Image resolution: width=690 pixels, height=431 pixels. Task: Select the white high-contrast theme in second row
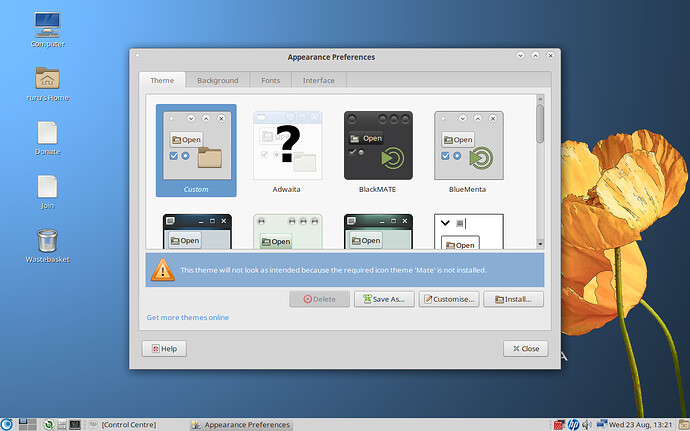(x=469, y=231)
